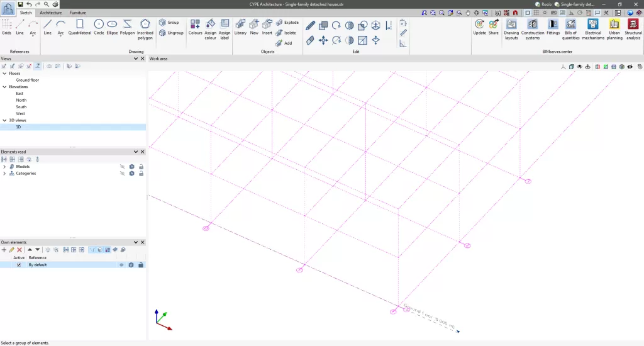
Task: Pick the Circle drawing tool
Action: point(99,27)
